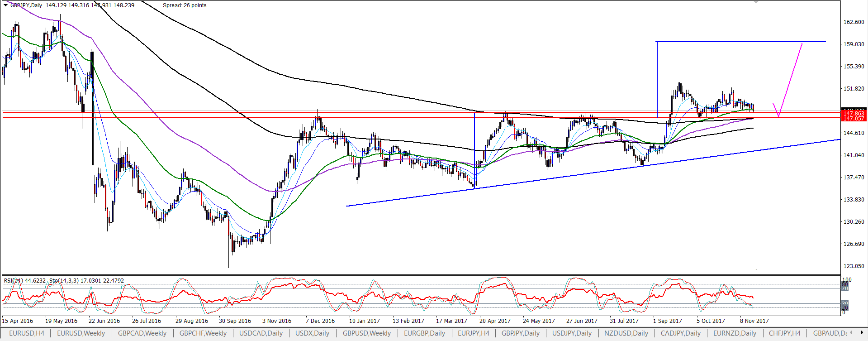
Task: Click the 155.390 price scale value
Action: [x=854, y=67]
